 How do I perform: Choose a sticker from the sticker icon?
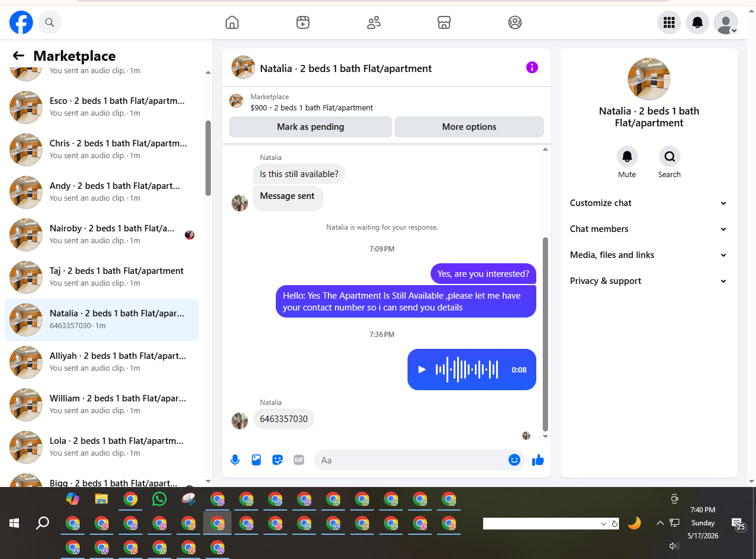click(278, 460)
